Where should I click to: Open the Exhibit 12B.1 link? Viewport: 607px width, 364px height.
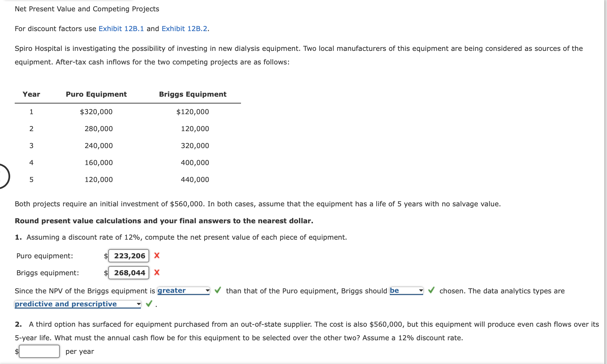pyautogui.click(x=121, y=29)
